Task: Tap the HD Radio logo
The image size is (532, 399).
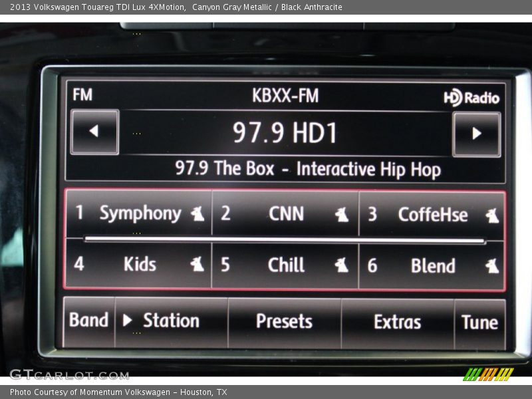Action: (471, 98)
